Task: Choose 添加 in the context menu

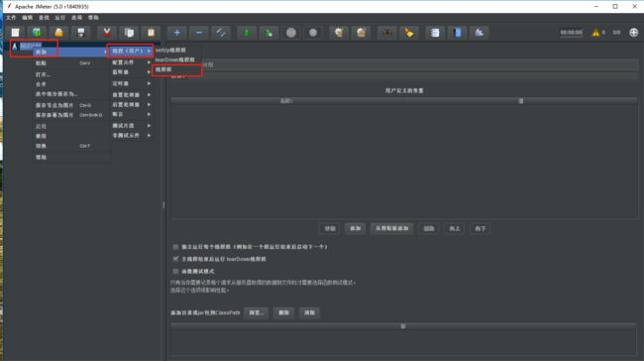Action: click(71, 52)
